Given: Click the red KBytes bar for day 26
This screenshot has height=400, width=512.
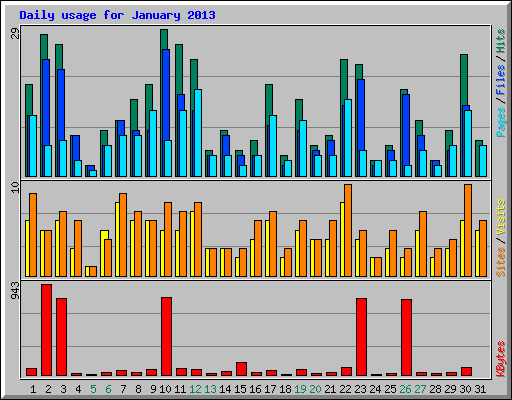Looking at the screenshot, I should tap(406, 338).
